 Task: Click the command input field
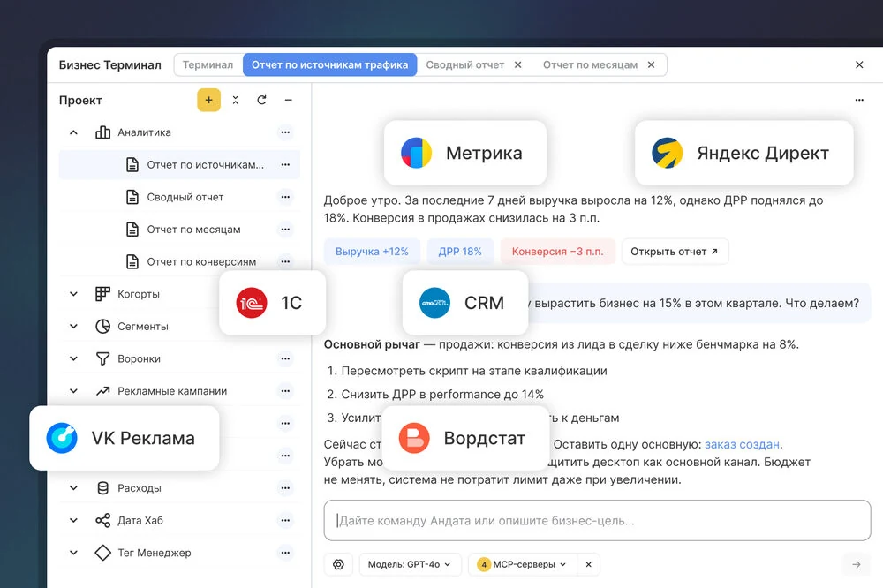598,520
